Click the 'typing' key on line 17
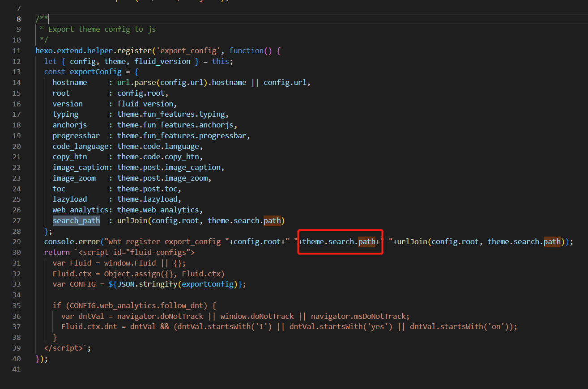Screen dimensions: 588x389 [x=66, y=114]
